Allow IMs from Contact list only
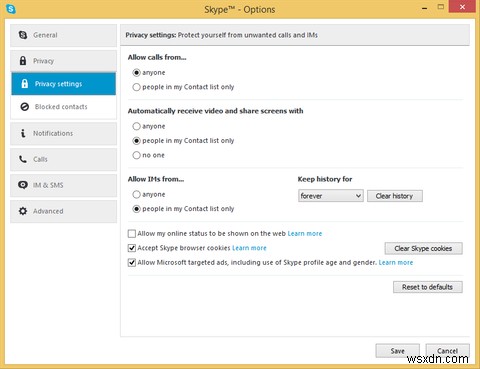Viewport: 480px width, 369px height. pos(136,209)
